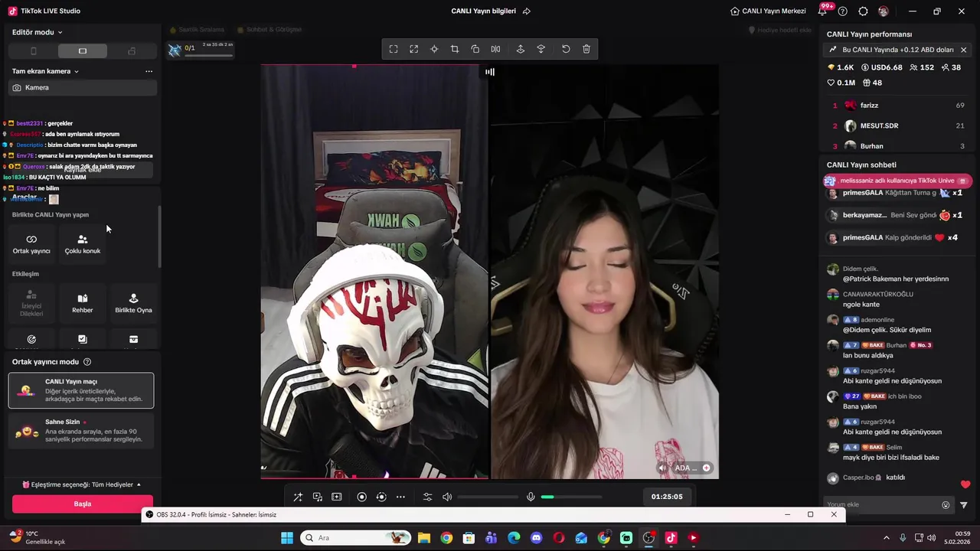Open the three-dot more options in bottom bar

tap(400, 497)
